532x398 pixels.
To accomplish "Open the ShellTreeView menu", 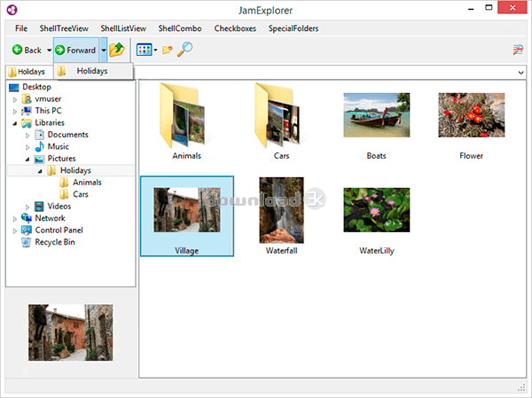I will pos(64,28).
